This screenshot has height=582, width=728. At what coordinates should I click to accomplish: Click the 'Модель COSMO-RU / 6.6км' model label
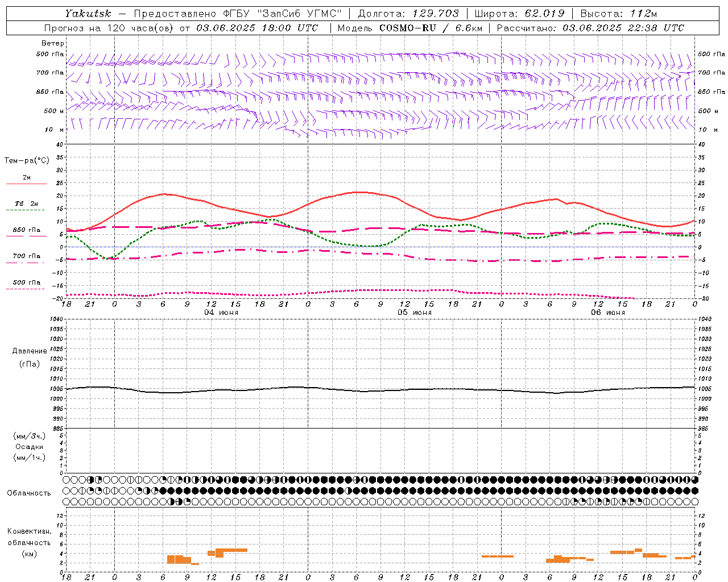point(409,28)
